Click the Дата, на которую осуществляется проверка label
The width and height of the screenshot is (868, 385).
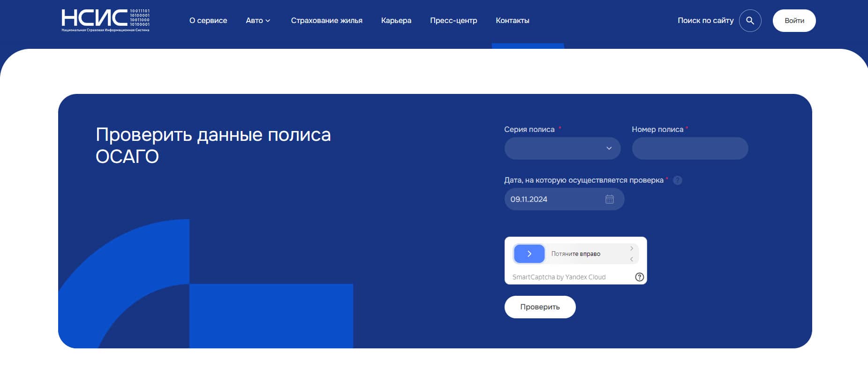coord(584,180)
